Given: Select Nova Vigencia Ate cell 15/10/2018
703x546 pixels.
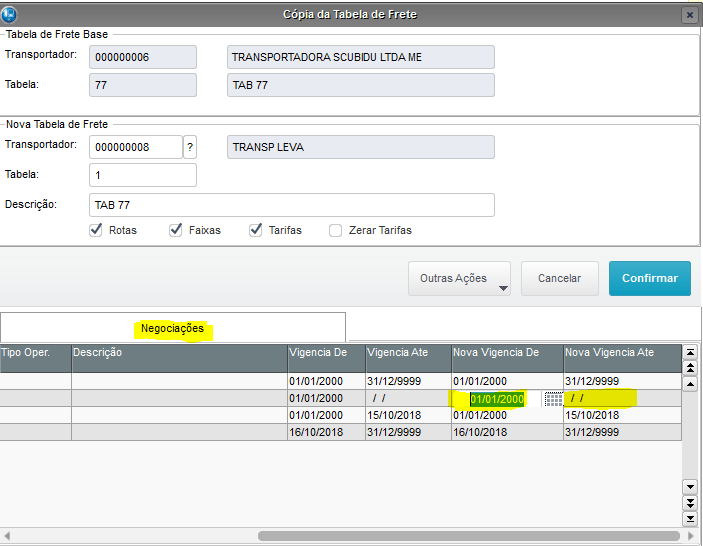Looking at the screenshot, I should point(623,415).
